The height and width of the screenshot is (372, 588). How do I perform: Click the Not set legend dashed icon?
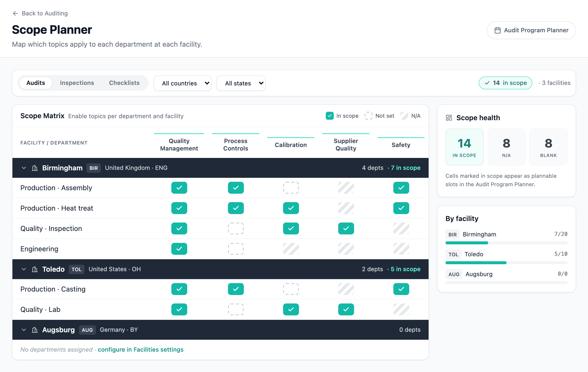point(368,116)
